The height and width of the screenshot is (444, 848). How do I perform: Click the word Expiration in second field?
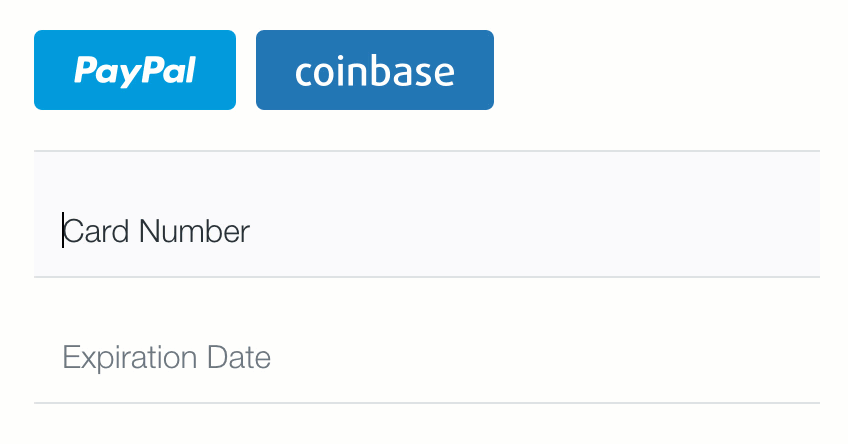[x=130, y=357]
